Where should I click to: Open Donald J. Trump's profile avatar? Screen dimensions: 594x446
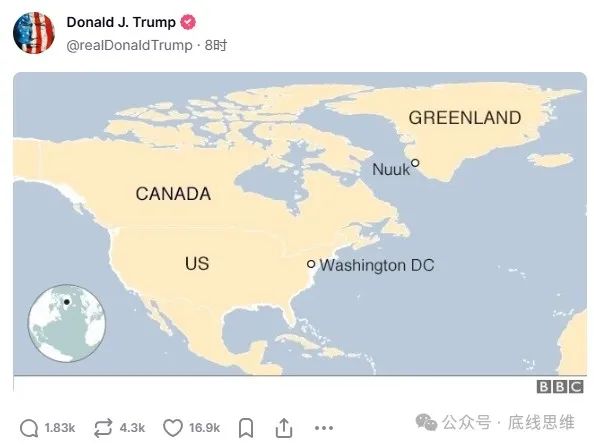click(x=34, y=33)
